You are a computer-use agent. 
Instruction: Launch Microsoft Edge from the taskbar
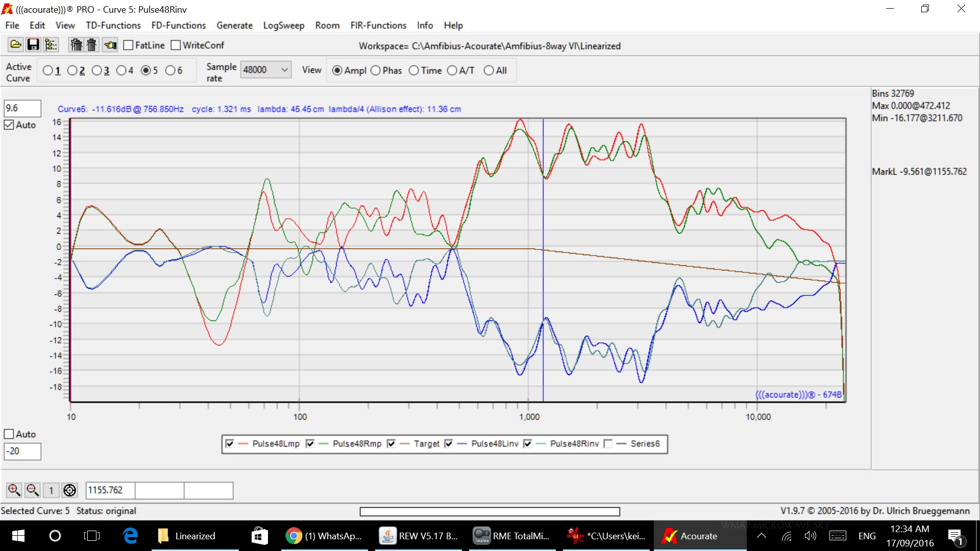130,536
